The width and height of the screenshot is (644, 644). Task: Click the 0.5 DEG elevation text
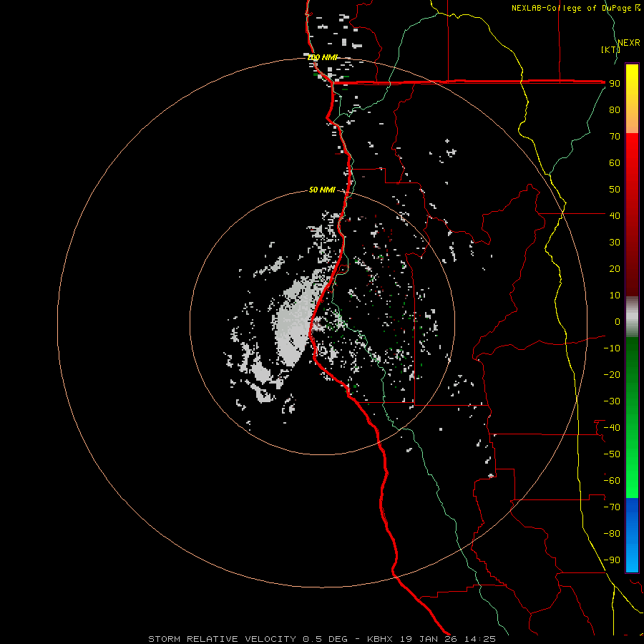(326, 639)
